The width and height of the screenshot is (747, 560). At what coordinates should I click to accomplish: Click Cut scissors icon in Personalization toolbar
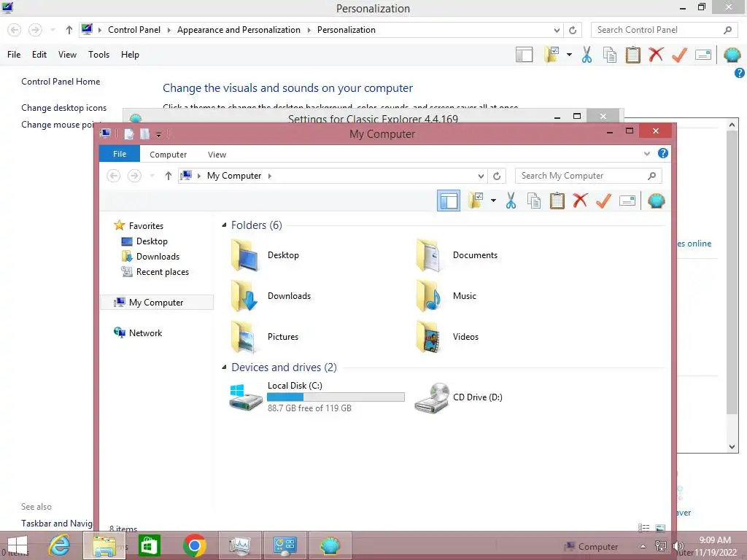click(587, 55)
